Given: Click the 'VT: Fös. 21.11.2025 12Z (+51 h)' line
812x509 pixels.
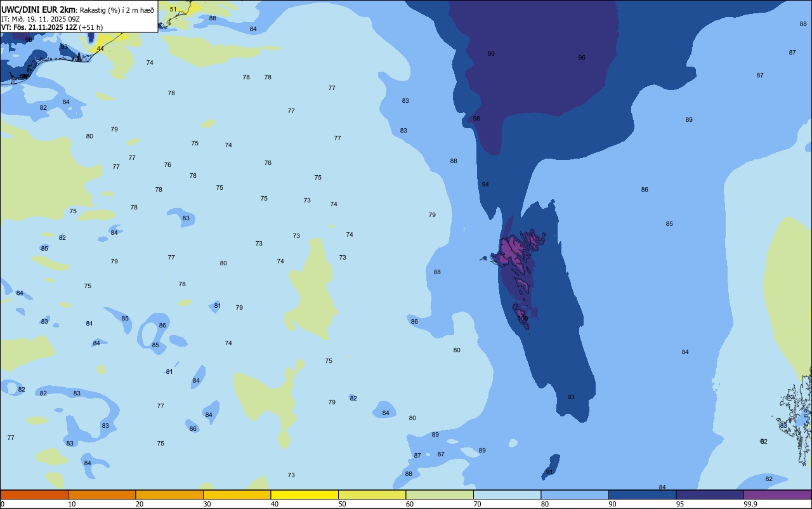Looking at the screenshot, I should pos(52,27).
